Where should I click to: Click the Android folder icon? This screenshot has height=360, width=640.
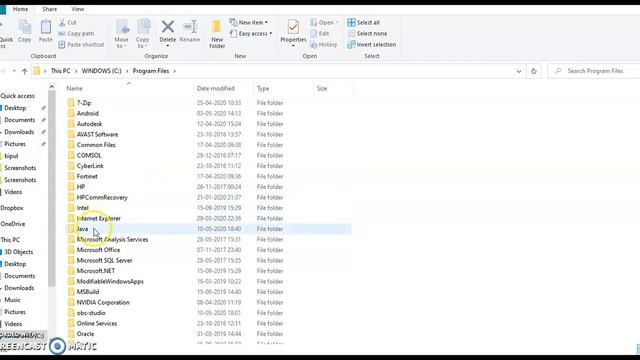tap(71, 113)
